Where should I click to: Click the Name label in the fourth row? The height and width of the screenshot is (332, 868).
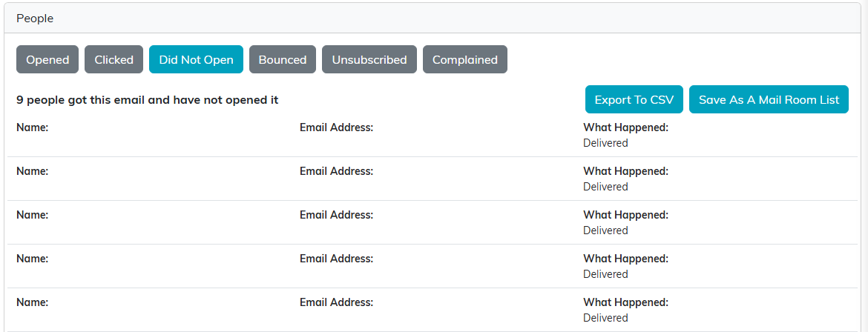(x=33, y=259)
